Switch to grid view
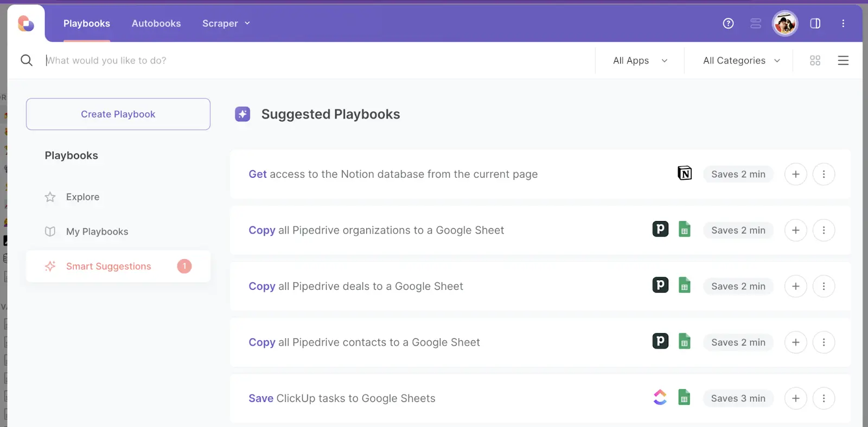868x427 pixels. (815, 61)
